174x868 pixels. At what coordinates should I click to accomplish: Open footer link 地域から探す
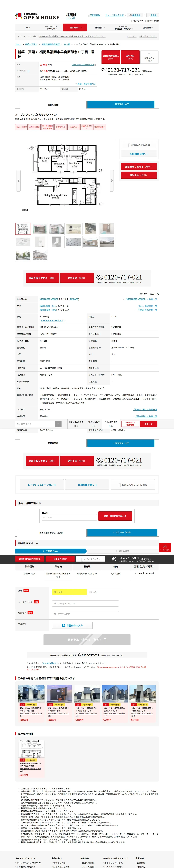[59, 863]
